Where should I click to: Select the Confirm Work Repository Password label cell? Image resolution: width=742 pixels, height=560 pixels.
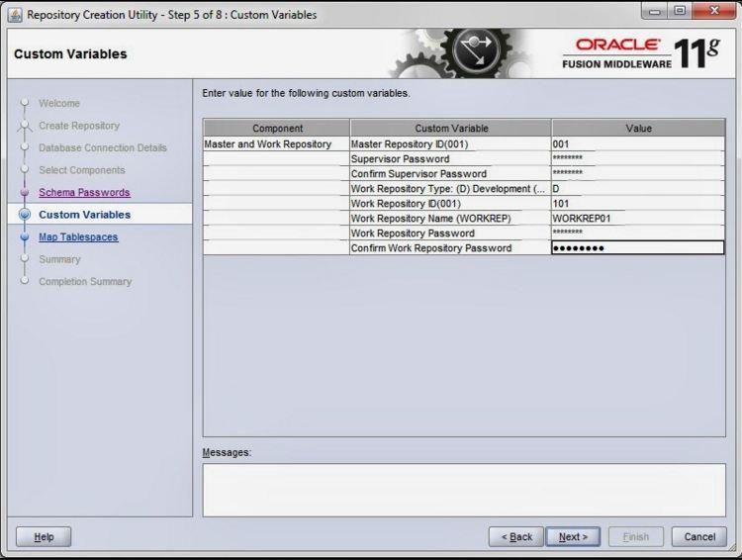pos(450,247)
